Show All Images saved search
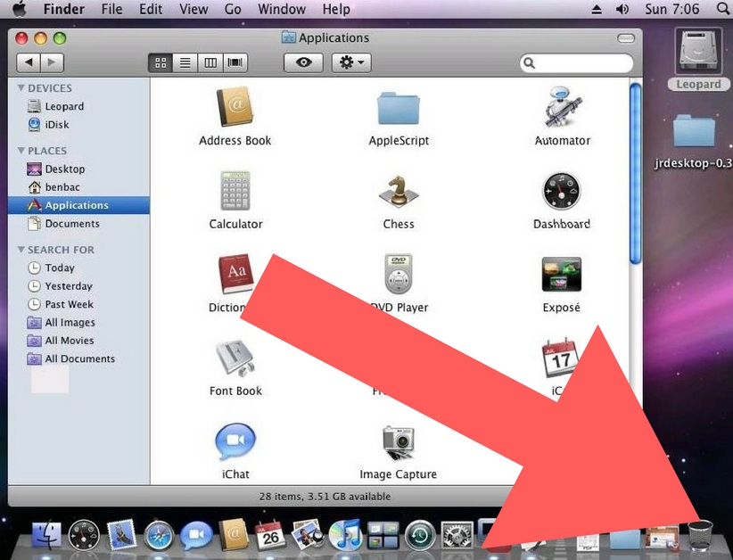The image size is (733, 560). 78,322
